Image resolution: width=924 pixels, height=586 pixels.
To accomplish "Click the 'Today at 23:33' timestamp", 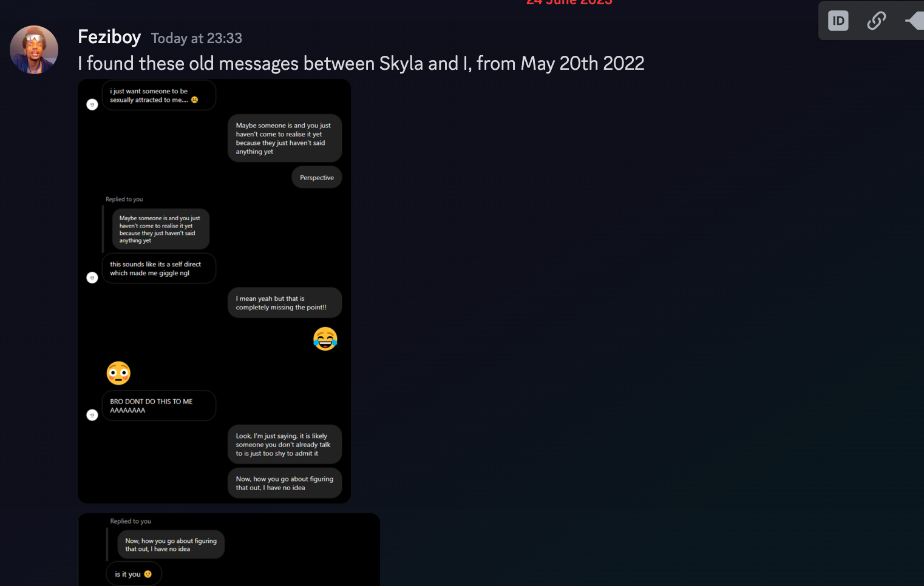I will coord(197,38).
